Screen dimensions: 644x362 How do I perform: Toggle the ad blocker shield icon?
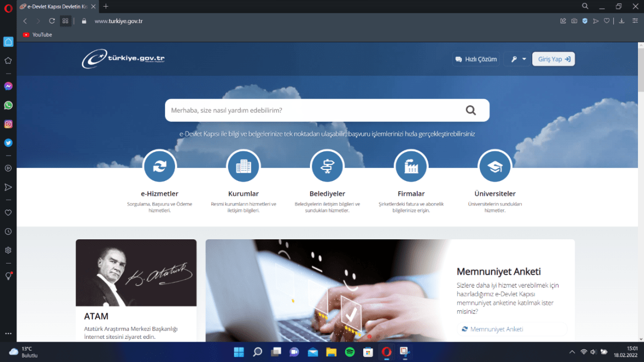pyautogui.click(x=585, y=21)
